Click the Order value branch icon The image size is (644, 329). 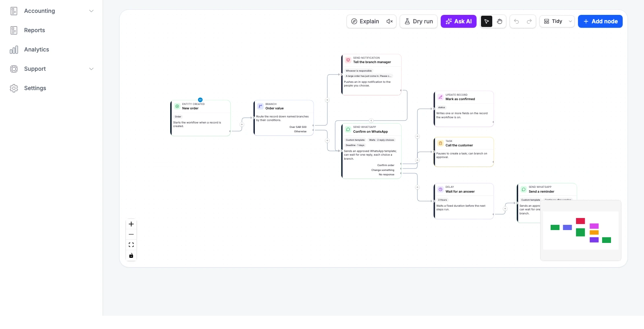pos(260,106)
